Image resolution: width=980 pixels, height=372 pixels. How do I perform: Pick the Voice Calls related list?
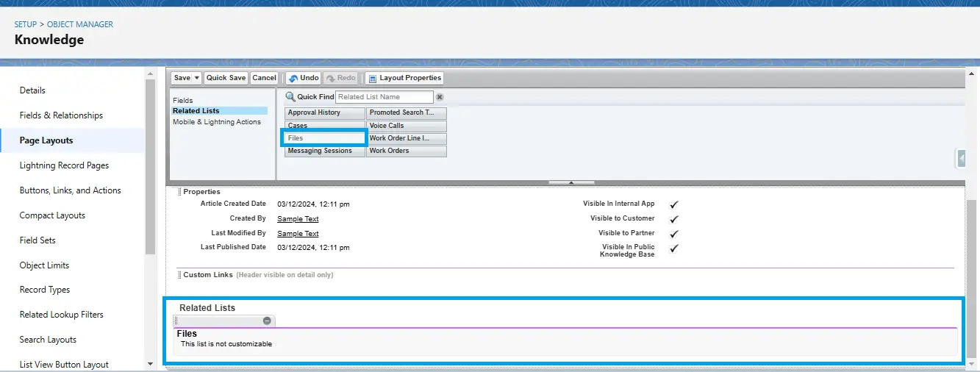pos(407,126)
